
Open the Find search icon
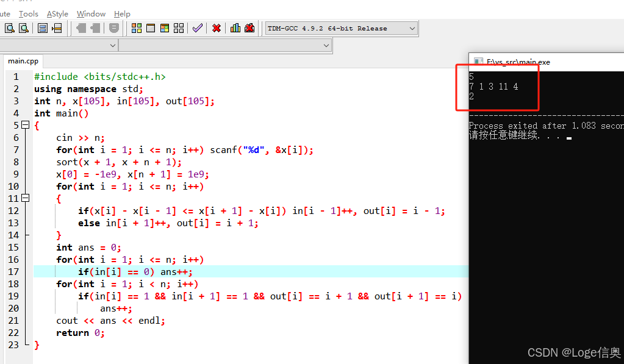(x=10, y=28)
